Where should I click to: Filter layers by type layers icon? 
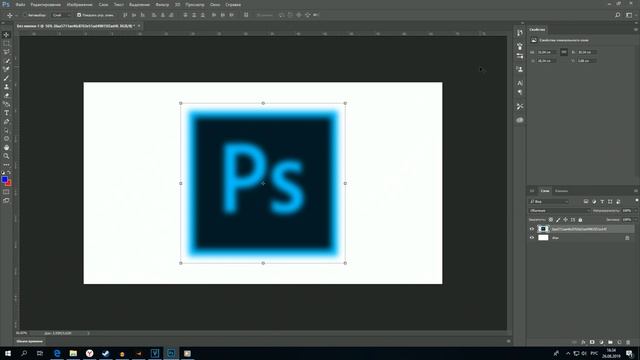(x=602, y=202)
